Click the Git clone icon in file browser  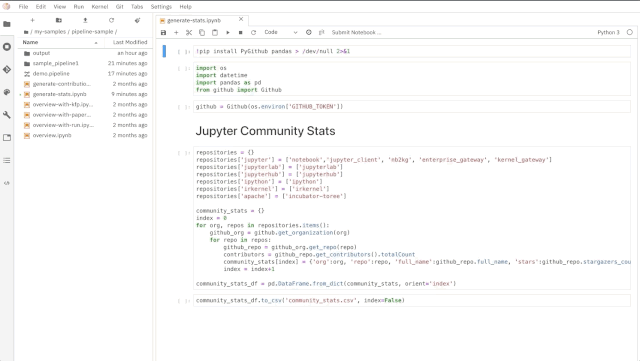pos(137,20)
